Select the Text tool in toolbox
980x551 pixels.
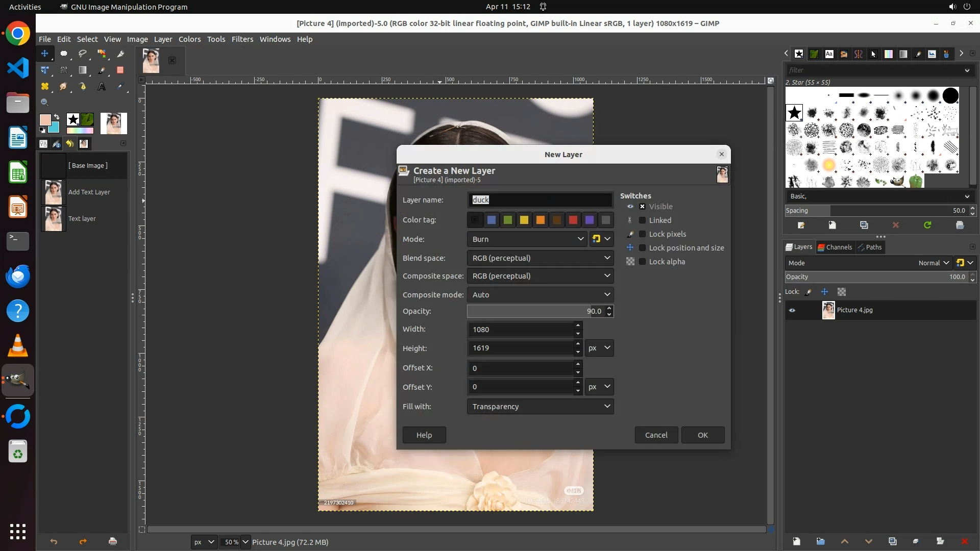point(102,87)
